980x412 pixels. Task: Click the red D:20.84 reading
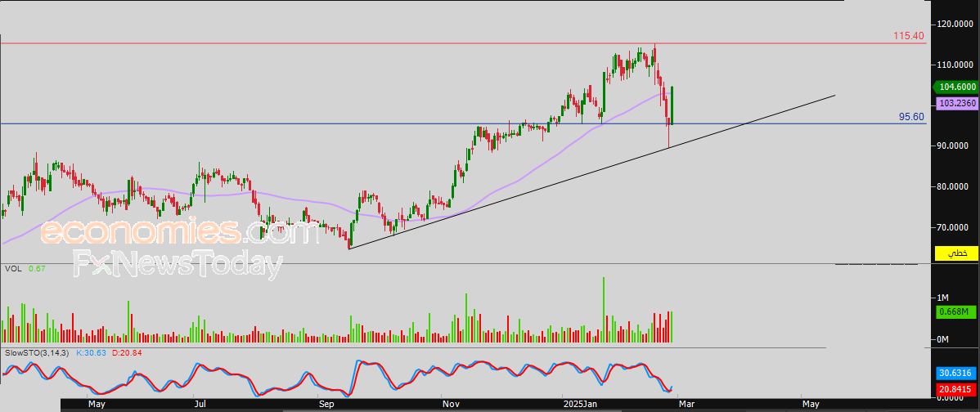pos(128,352)
